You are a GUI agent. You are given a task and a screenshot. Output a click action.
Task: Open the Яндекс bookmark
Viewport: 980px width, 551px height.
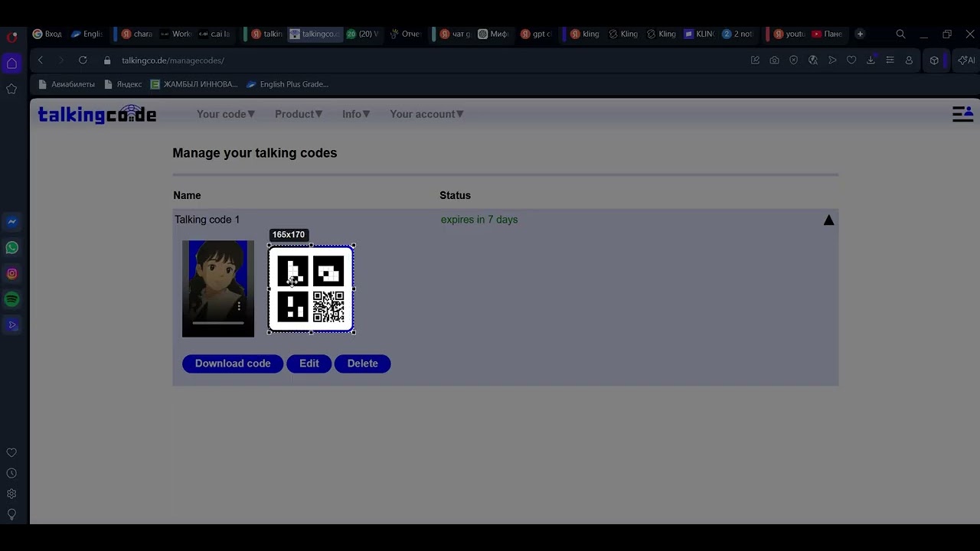(123, 84)
